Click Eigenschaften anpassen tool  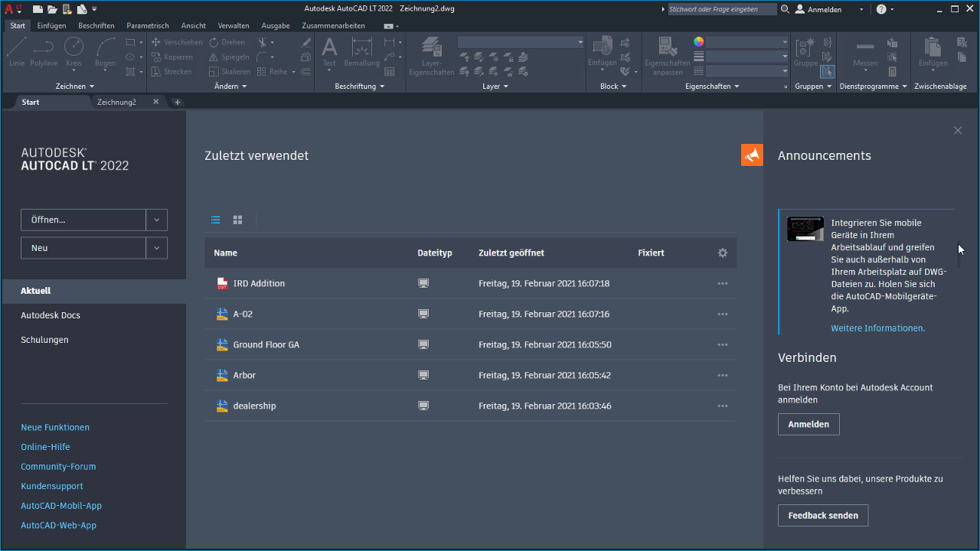pyautogui.click(x=668, y=56)
